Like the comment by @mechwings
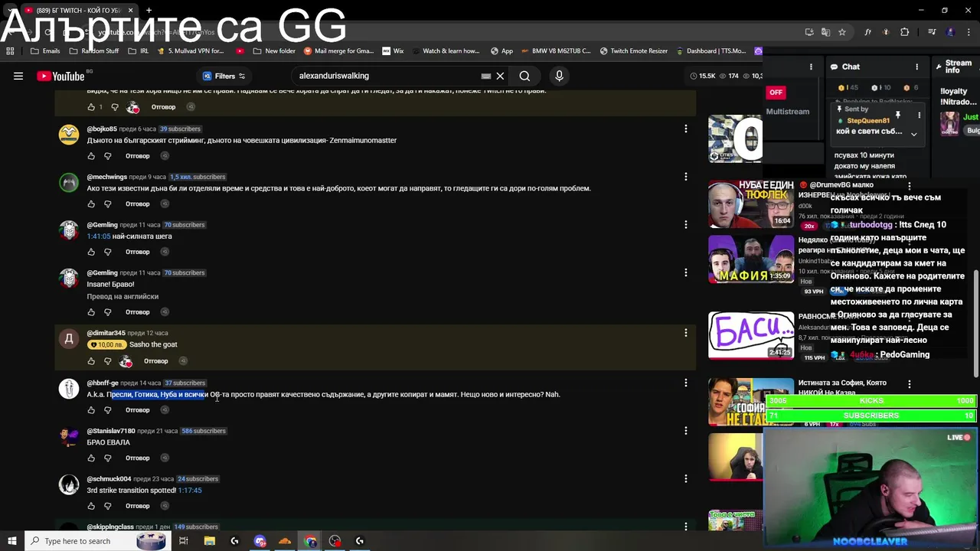The height and width of the screenshot is (551, 980). 91,204
